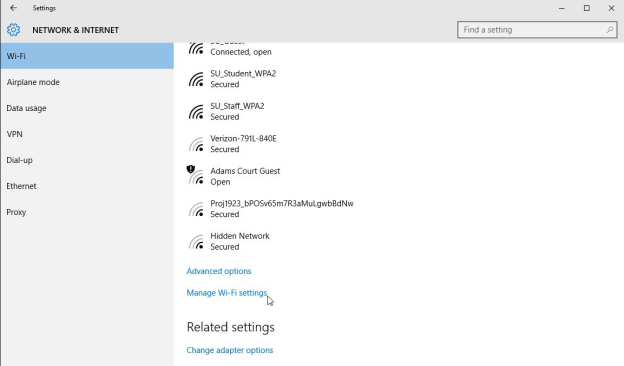Close the Settings window
The width and height of the screenshot is (624, 366).
tap(611, 8)
